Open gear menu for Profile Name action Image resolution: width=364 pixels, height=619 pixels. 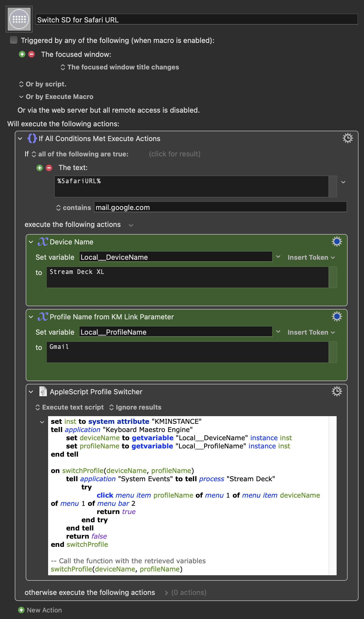337,317
